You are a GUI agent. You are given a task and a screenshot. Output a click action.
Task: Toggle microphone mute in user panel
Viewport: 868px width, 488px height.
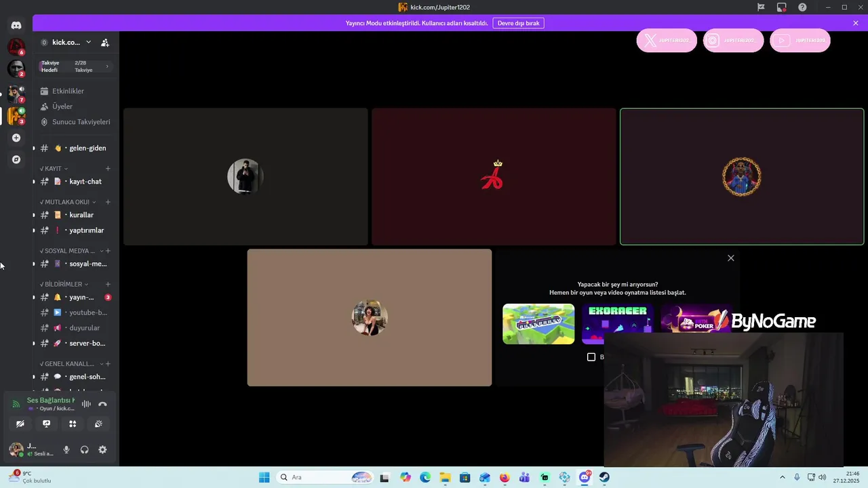66,449
